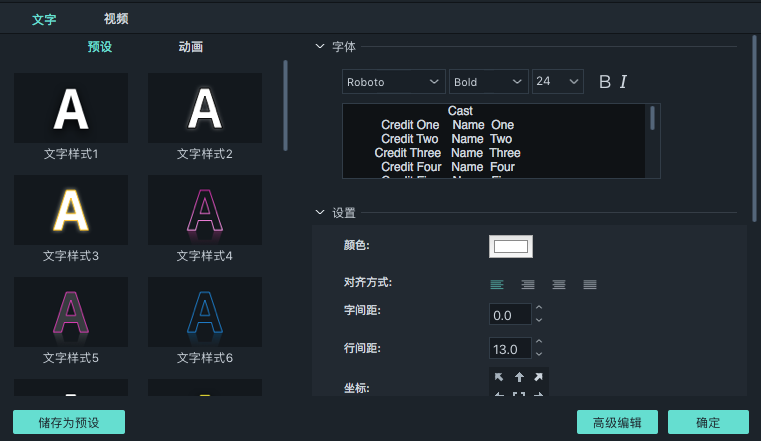The image size is (761, 441).
Task: Click the 储存为预设 button
Action: pyautogui.click(x=69, y=422)
